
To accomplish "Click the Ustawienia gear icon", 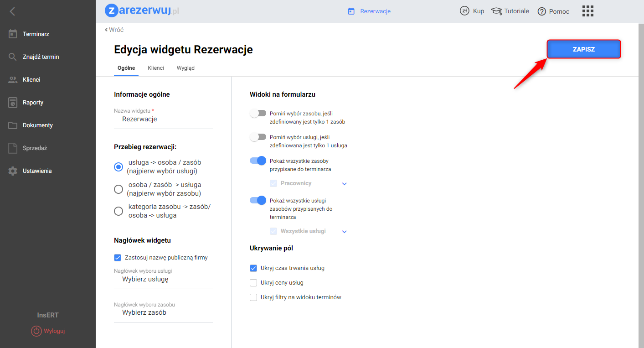I will tap(13, 171).
